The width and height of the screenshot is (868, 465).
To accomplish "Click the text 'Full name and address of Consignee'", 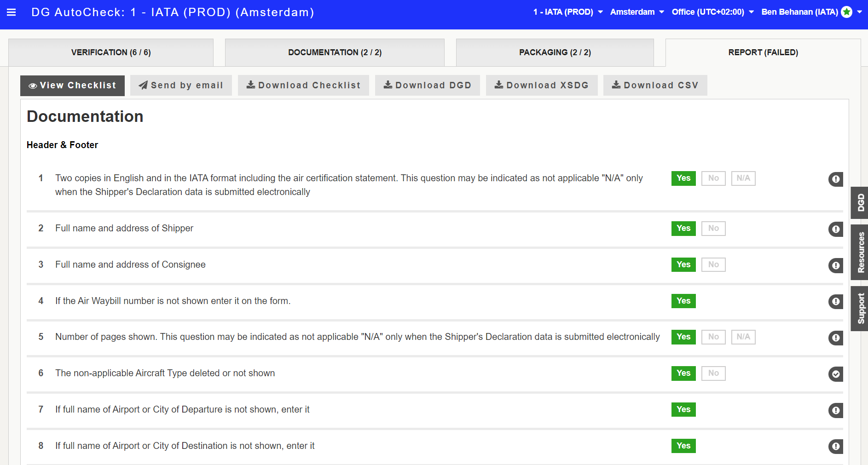I will [130, 264].
